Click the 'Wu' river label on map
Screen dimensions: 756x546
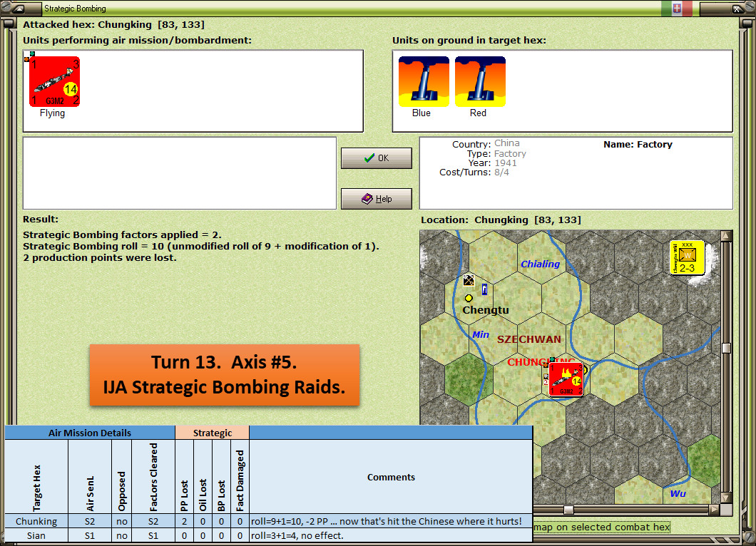[678, 493]
